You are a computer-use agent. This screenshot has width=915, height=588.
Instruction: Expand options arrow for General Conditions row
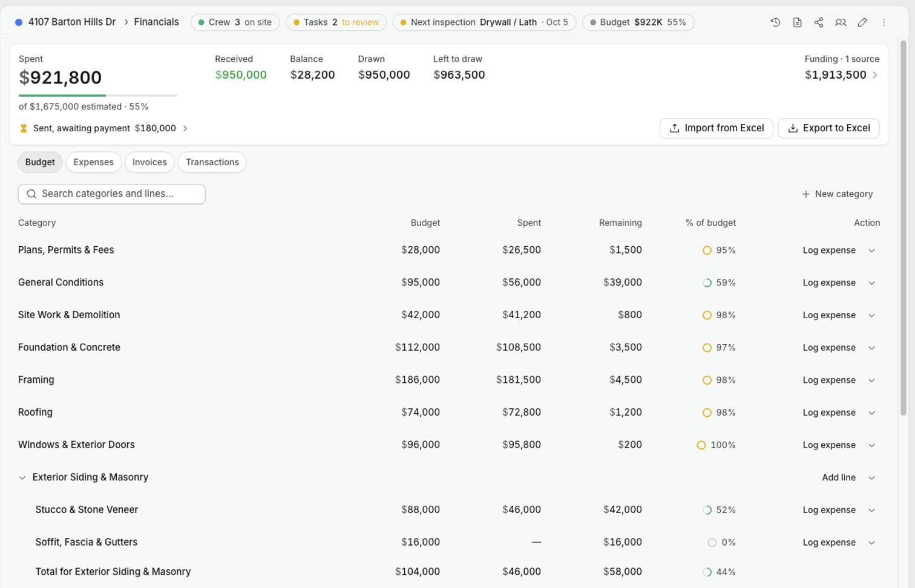(x=872, y=283)
